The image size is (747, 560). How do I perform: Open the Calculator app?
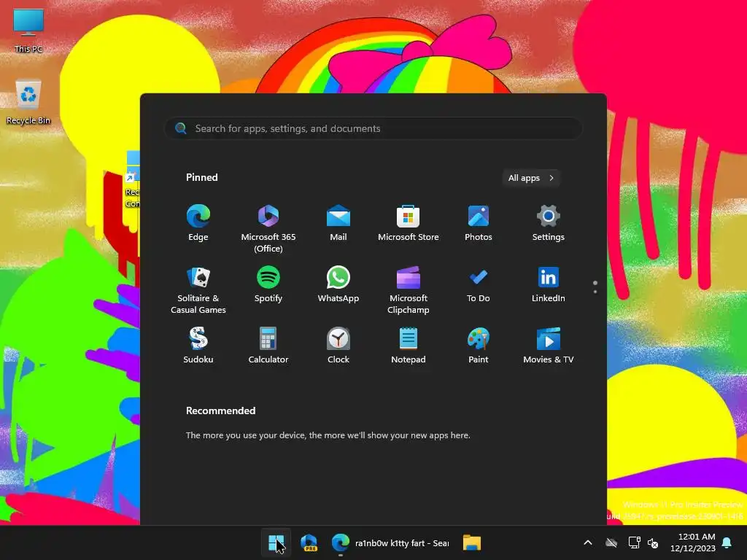point(268,346)
